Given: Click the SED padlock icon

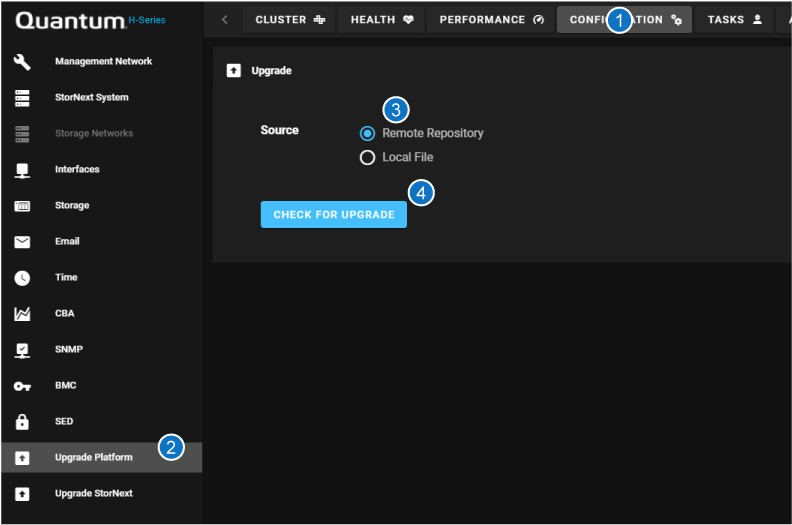Looking at the screenshot, I should pyautogui.click(x=22, y=422).
